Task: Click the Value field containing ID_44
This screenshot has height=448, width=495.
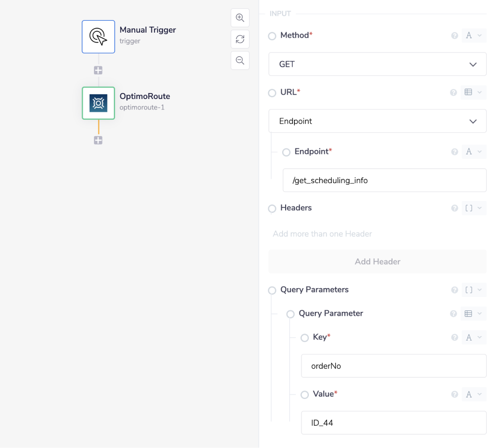Action: [394, 423]
